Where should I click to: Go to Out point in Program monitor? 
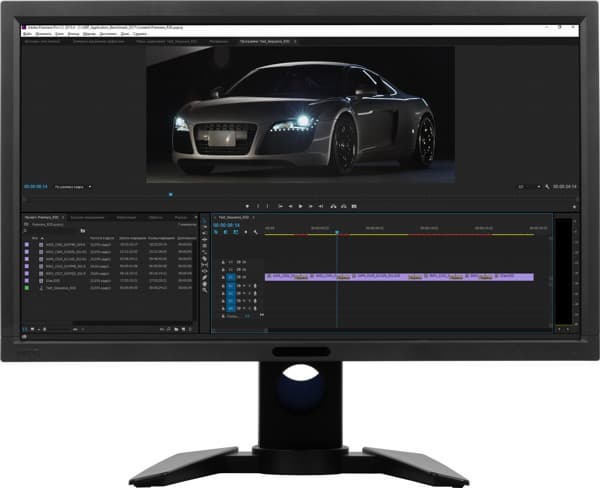point(321,206)
